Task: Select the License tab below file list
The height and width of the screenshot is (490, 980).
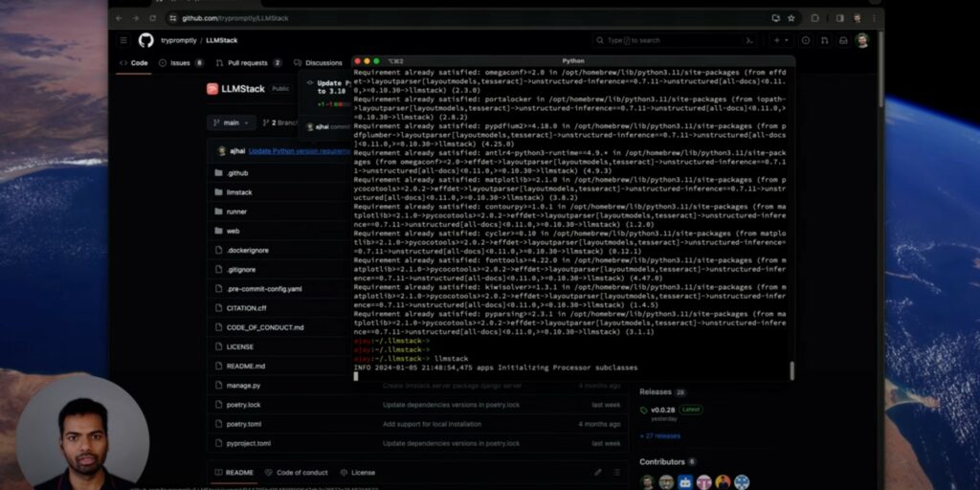Action: 358,473
